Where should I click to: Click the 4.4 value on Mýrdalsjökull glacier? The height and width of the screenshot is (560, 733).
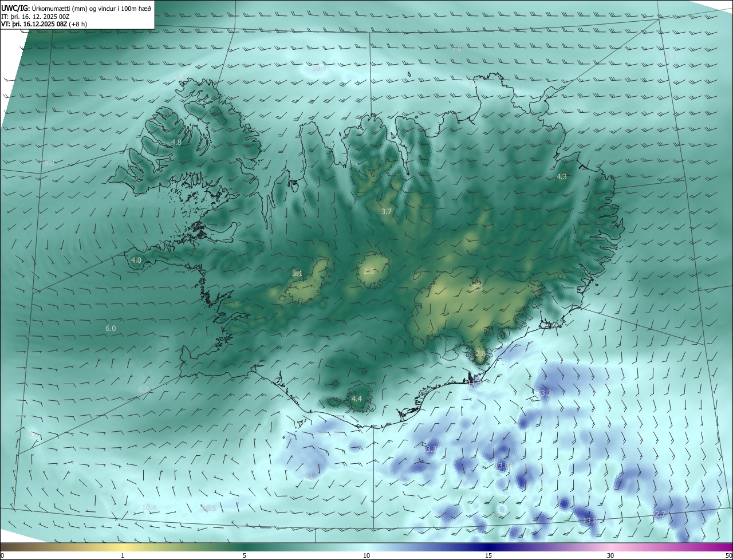click(x=357, y=399)
